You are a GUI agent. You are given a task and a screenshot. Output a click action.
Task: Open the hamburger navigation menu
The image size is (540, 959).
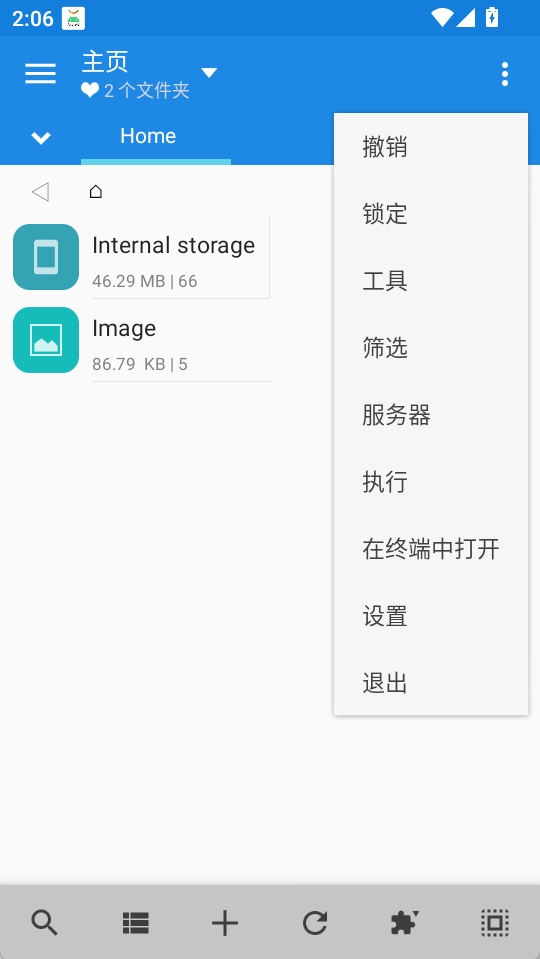pyautogui.click(x=40, y=74)
